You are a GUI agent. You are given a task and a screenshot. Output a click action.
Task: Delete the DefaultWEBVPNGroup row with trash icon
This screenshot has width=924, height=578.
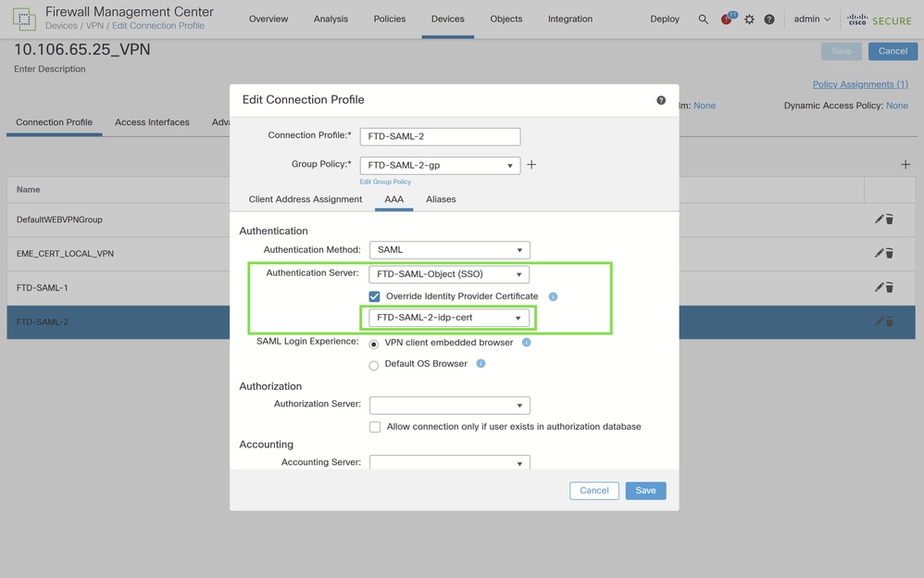point(889,220)
